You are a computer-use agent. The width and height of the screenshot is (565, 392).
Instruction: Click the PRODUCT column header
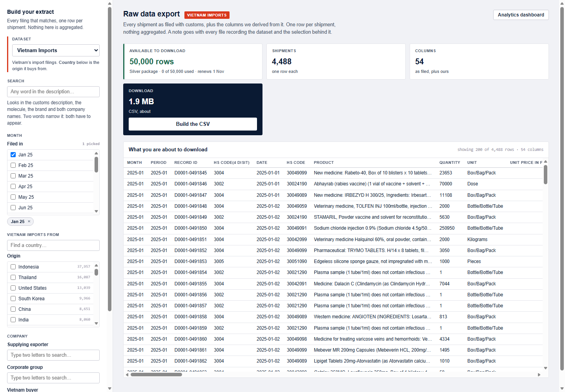(324, 162)
